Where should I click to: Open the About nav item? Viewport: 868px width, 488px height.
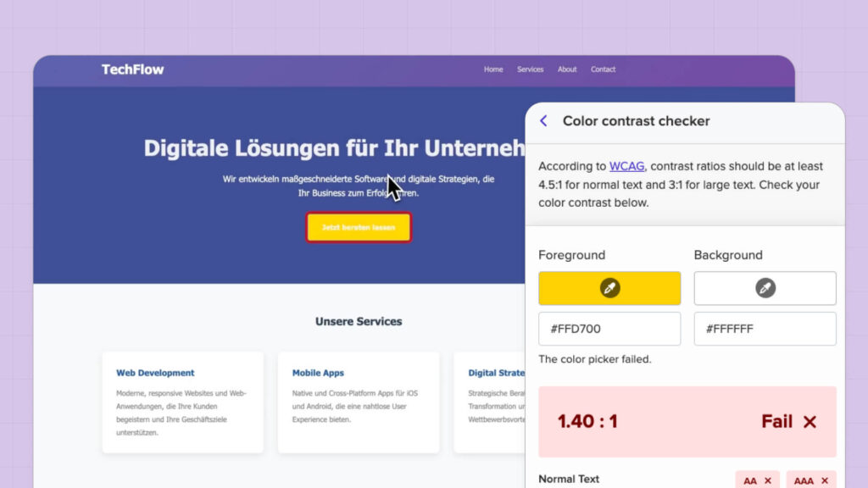(x=567, y=69)
